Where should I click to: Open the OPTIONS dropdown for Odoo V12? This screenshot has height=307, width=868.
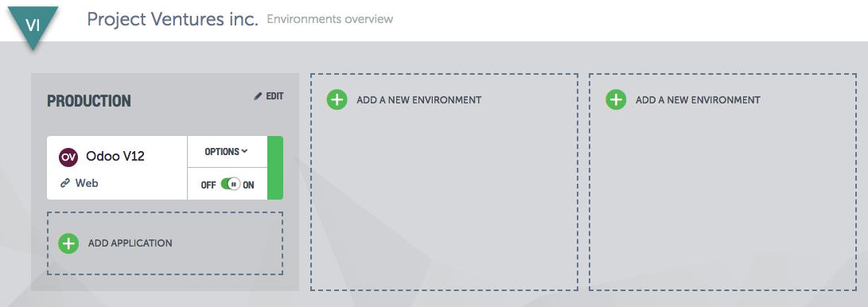click(227, 152)
